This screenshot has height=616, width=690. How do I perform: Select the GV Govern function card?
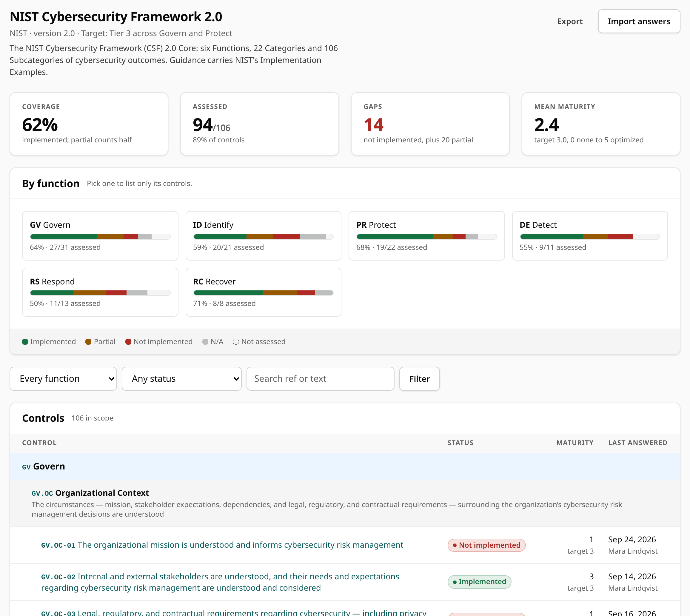(x=100, y=235)
